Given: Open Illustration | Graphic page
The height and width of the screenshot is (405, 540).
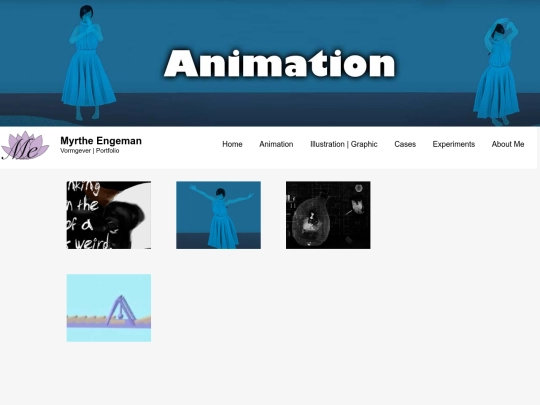Looking at the screenshot, I should 344,144.
